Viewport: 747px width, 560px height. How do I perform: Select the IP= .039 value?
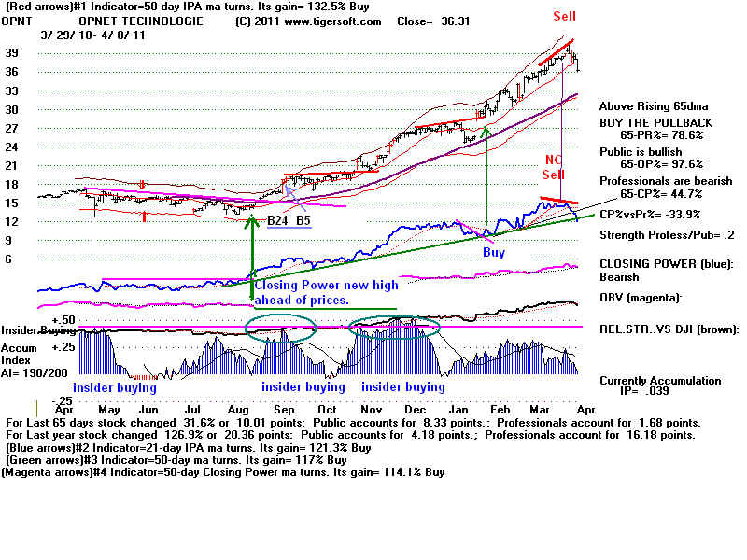644,391
